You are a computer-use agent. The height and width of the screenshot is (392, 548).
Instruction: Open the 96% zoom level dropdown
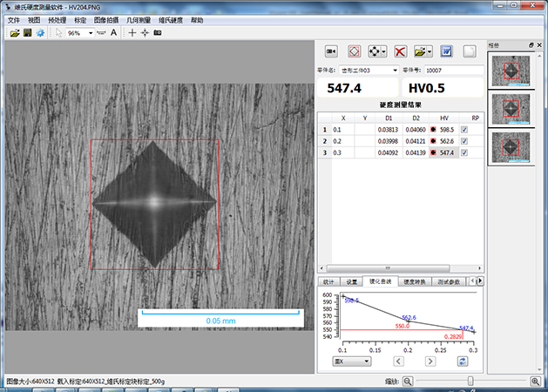coord(90,32)
